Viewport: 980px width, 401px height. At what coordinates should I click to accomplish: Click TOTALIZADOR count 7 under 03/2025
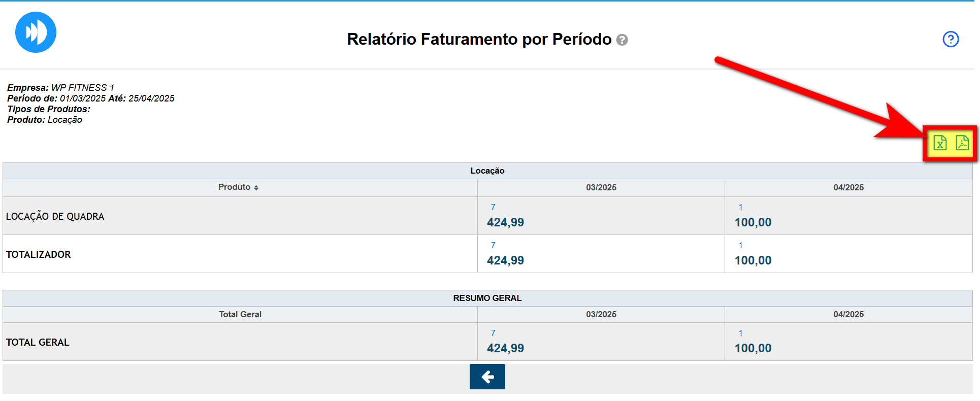[493, 245]
